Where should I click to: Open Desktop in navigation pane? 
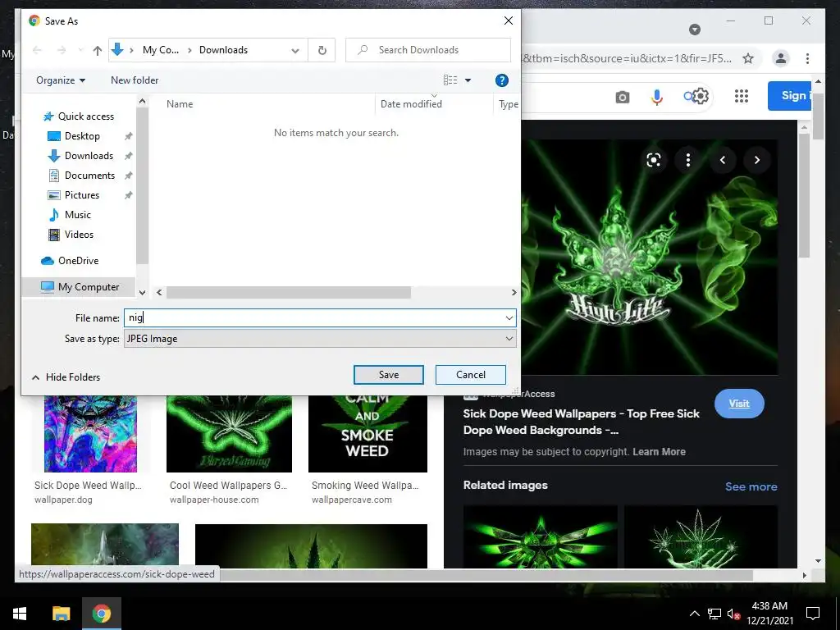pos(82,136)
